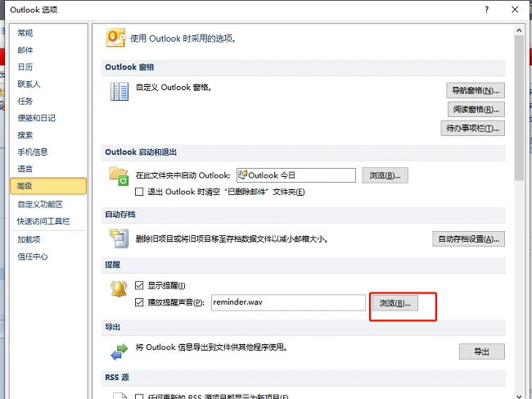Disable the 播放提醒声音 checkbox
The image size is (532, 399).
139,302
